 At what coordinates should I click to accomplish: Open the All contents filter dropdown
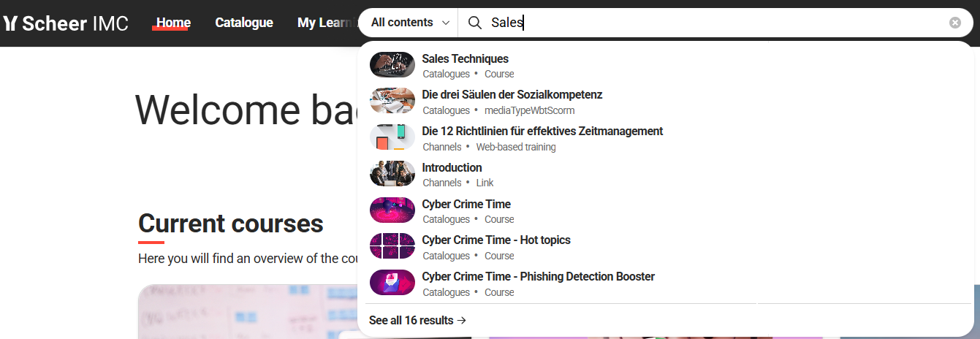pyautogui.click(x=409, y=23)
